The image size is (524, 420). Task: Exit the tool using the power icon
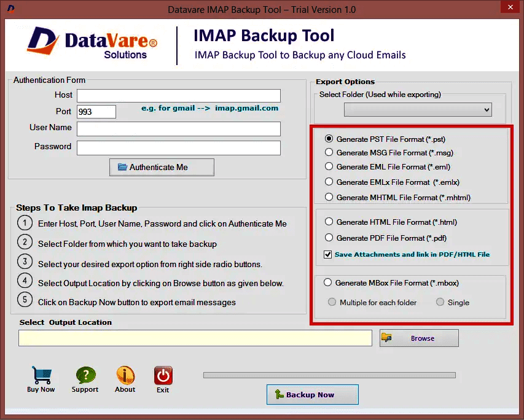163,375
